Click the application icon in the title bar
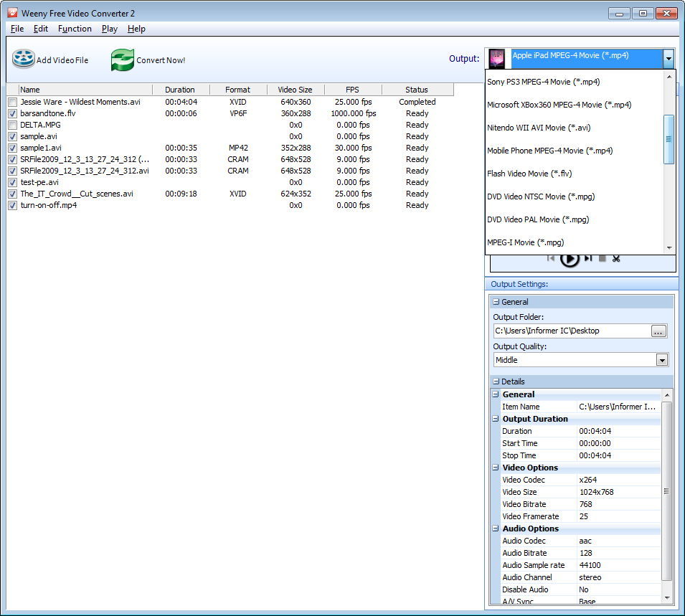The width and height of the screenshot is (685, 616). pos(11,12)
